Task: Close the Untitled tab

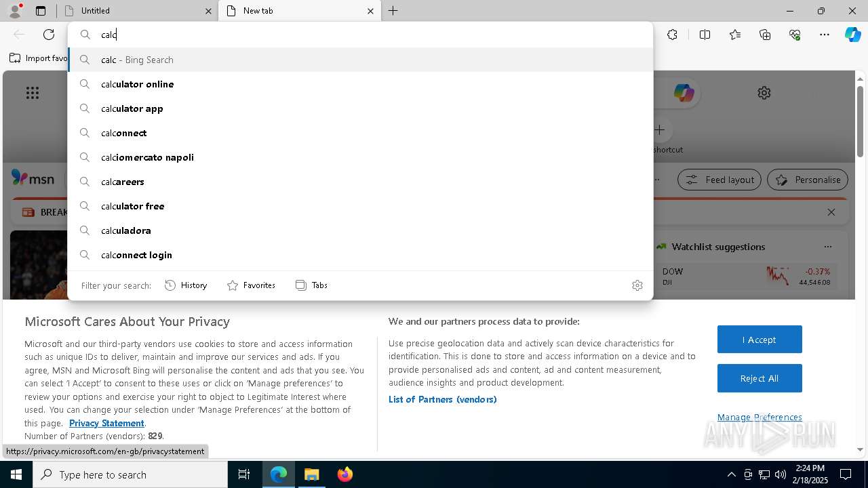Action: pyautogui.click(x=208, y=11)
